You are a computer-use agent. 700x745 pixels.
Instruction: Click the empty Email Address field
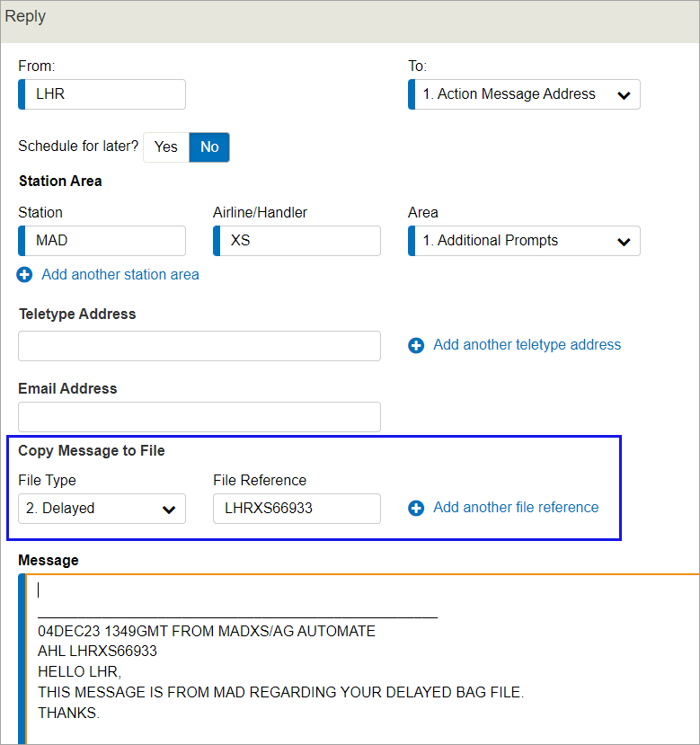pos(199,417)
